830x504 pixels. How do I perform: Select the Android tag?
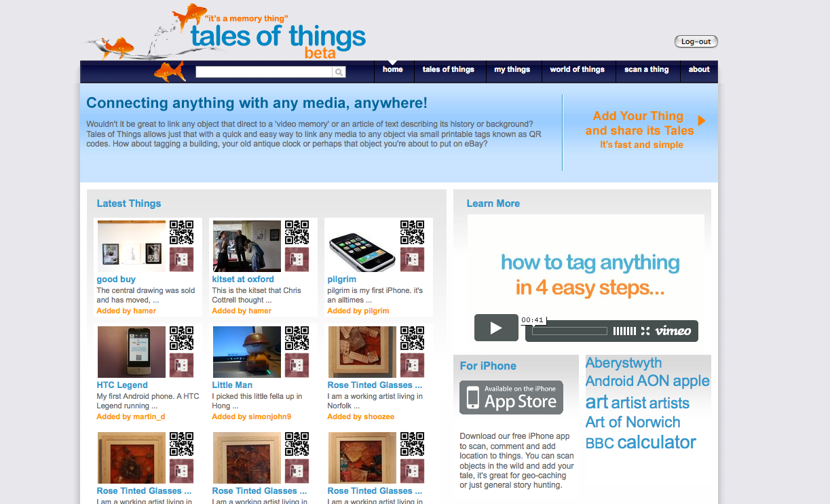(609, 381)
